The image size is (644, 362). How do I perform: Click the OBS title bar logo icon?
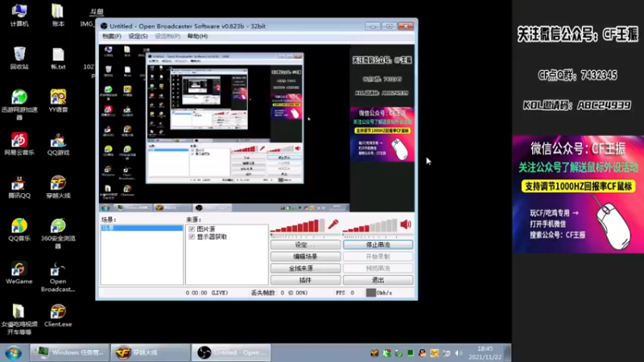(104, 26)
